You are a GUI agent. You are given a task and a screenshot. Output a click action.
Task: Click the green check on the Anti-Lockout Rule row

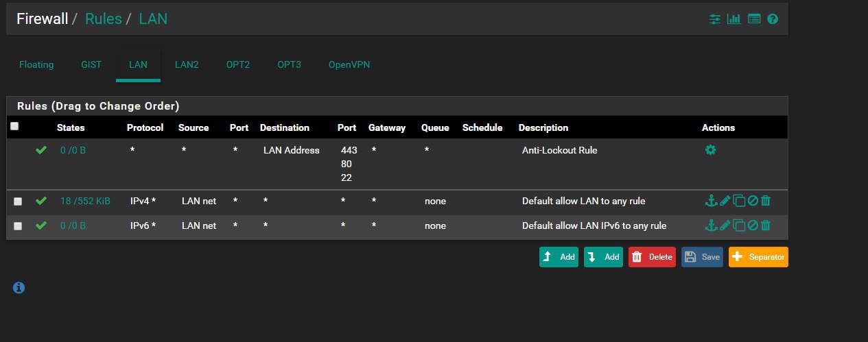[x=41, y=150]
